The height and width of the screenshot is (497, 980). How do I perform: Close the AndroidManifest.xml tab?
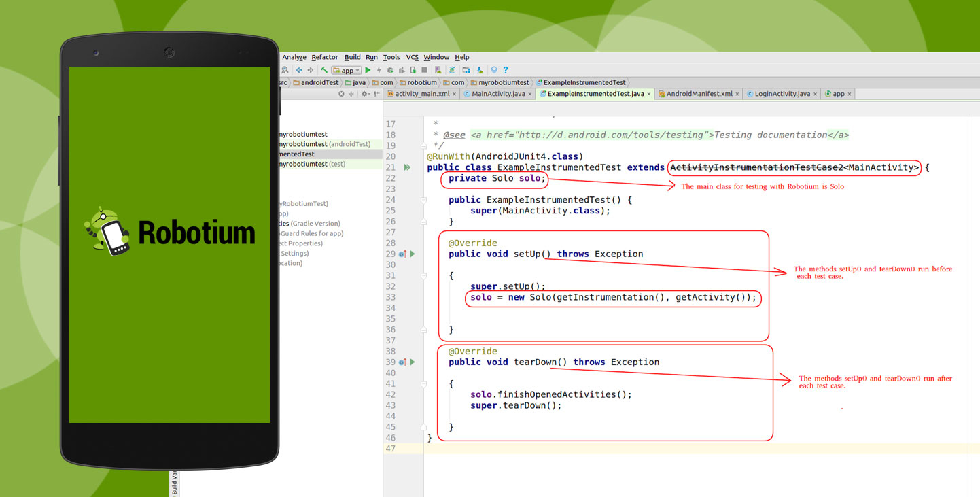coord(737,94)
